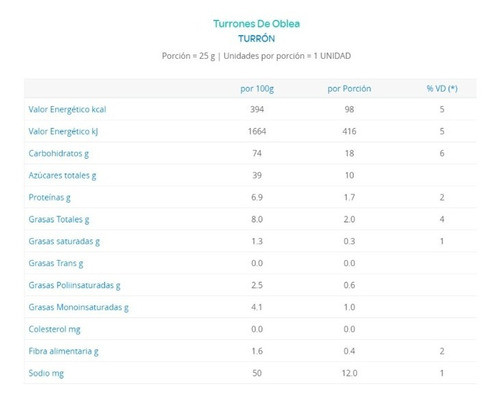Click the '% VD (*)' column header
This screenshot has width=500, height=403.
click(442, 89)
